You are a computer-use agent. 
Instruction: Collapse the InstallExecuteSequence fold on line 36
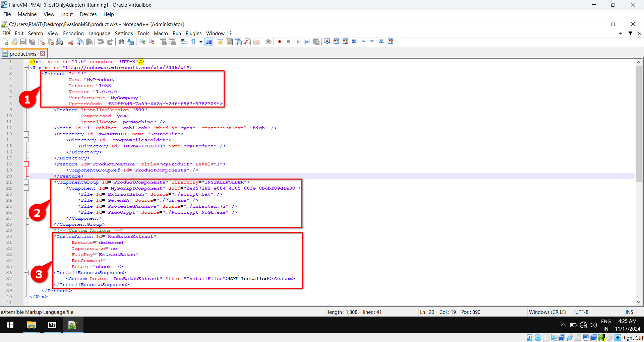[26, 273]
